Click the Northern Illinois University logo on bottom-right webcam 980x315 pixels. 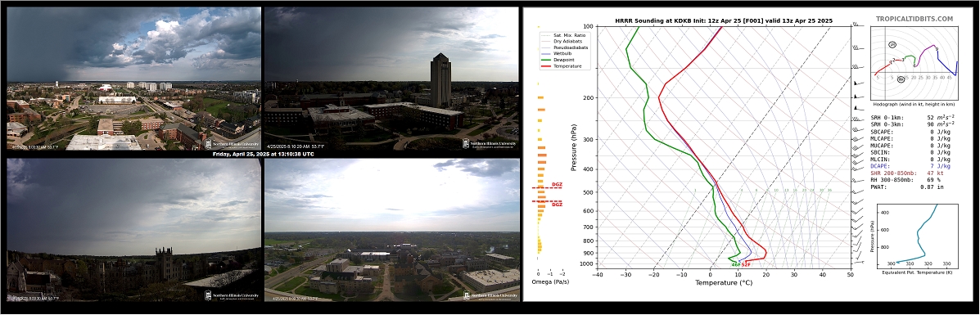[490, 295]
